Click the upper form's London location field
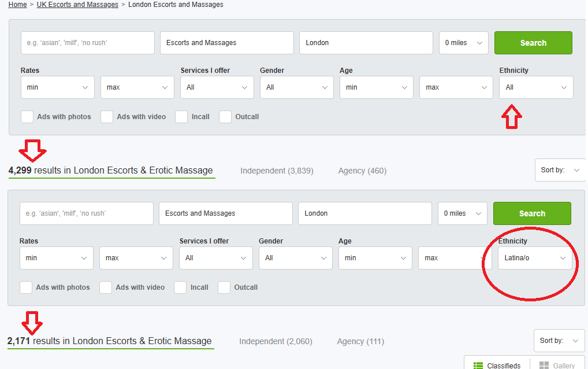 click(x=366, y=43)
